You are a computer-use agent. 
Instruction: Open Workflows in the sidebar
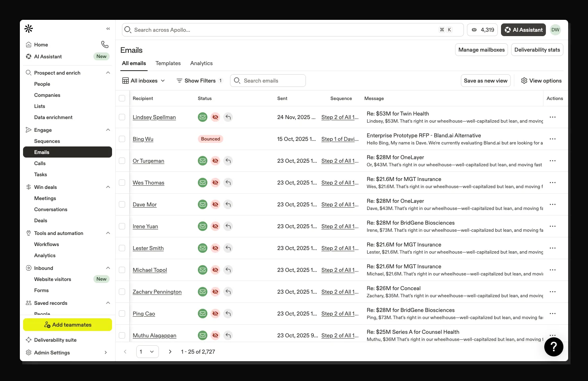46,244
